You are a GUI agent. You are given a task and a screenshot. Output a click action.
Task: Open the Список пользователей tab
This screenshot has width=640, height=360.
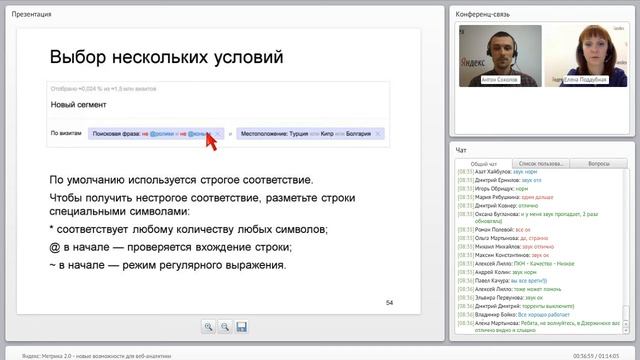[x=541, y=164]
